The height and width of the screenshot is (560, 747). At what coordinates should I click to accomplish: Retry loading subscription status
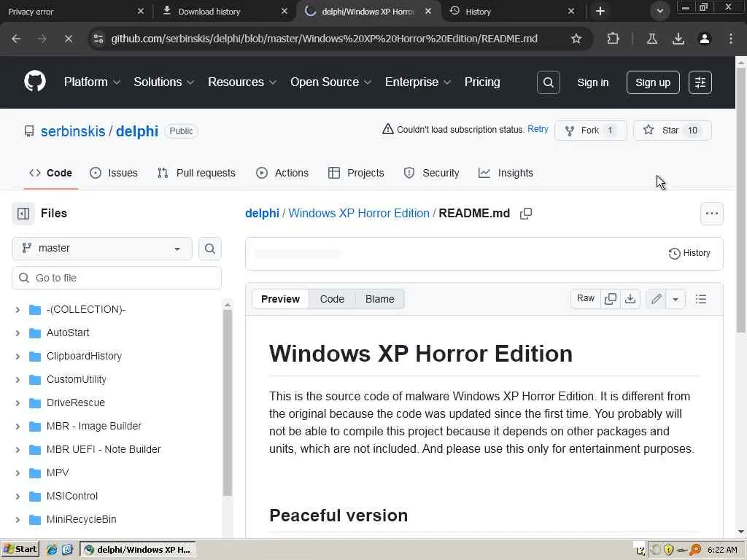pos(538,129)
